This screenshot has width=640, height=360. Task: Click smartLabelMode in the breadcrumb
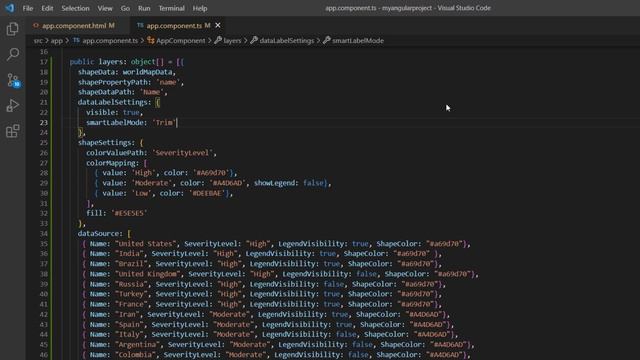pyautogui.click(x=358, y=40)
